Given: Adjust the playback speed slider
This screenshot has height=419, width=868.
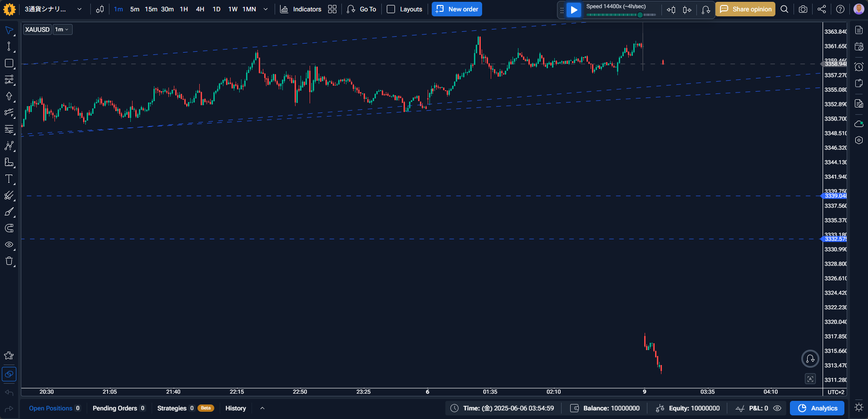Looking at the screenshot, I should click(x=621, y=15).
